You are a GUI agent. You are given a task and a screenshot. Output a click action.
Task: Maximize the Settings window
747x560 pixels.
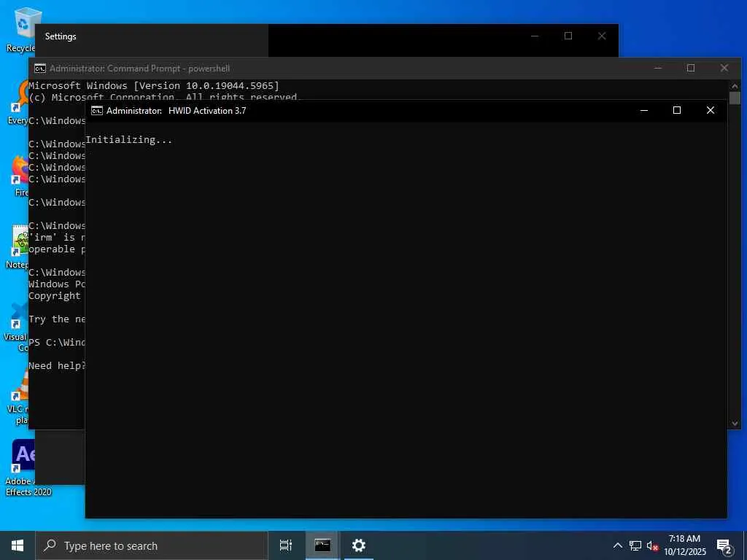click(568, 36)
